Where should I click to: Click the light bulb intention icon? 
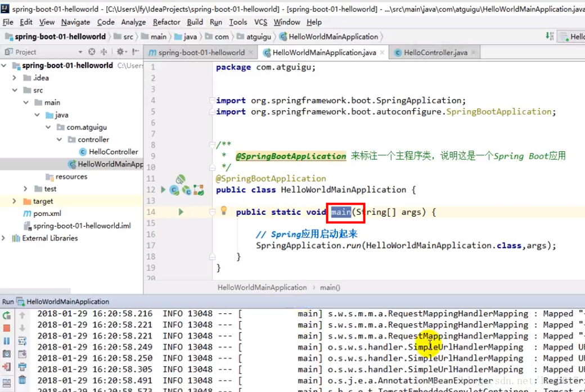[x=224, y=210]
